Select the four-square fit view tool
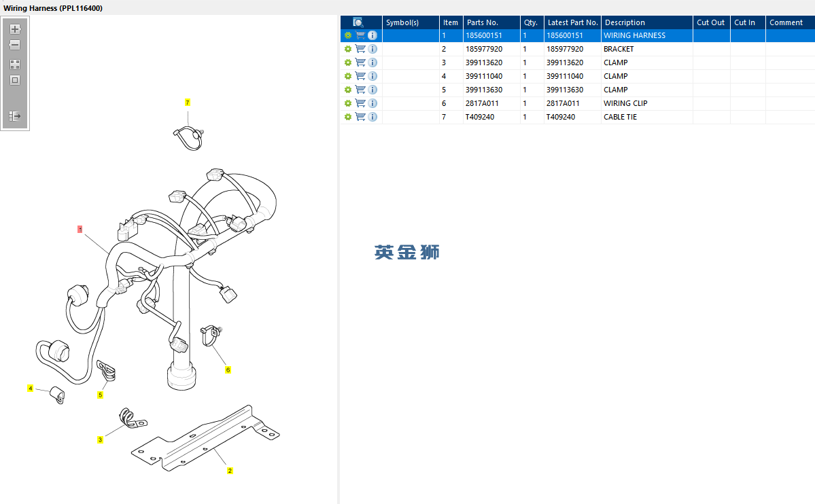Viewport: 815px width, 504px height. [x=15, y=65]
